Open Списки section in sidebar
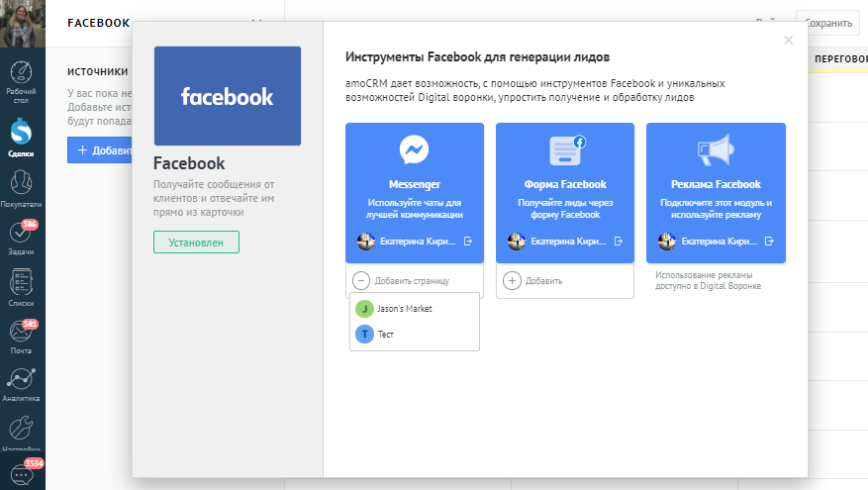Image resolution: width=868 pixels, height=490 pixels. [x=21, y=287]
